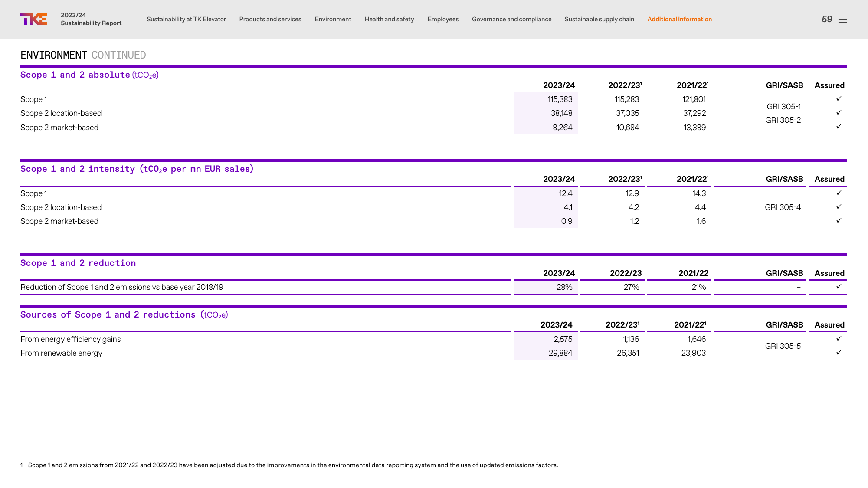
Task: Click the Scope 1 and 2 intensity heading
Action: (x=137, y=169)
